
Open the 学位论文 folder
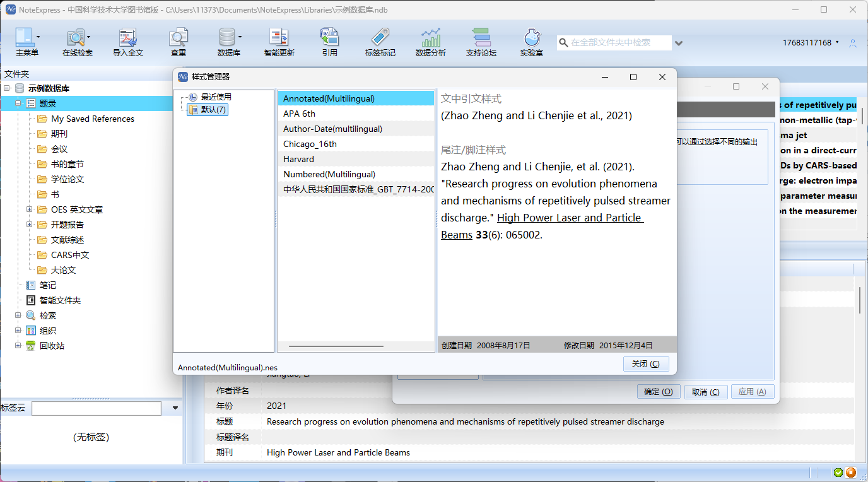pyautogui.click(x=61, y=179)
